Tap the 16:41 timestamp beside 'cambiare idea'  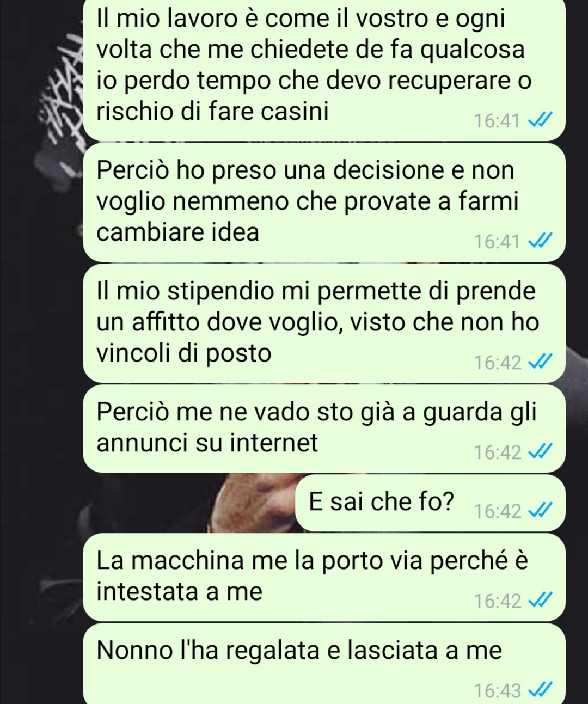coord(497,241)
